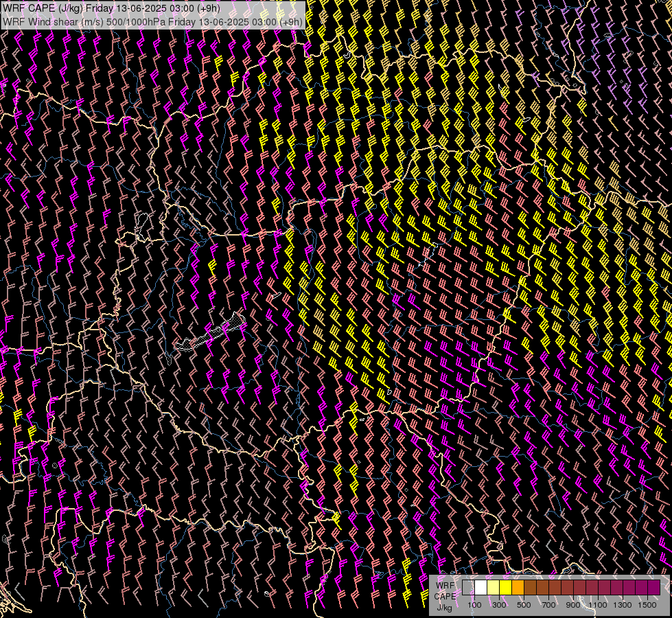Click legend tick label '1500'
Viewport: 672px width, 618px height.
click(x=647, y=605)
